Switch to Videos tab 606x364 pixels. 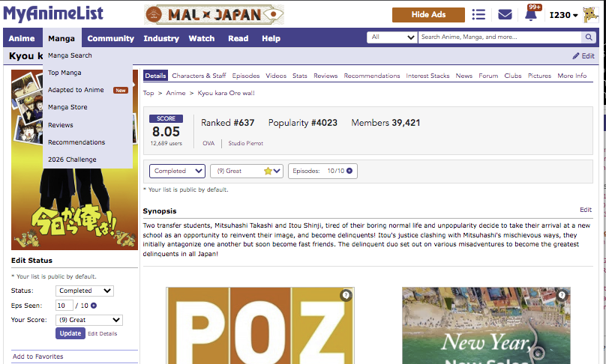point(276,76)
